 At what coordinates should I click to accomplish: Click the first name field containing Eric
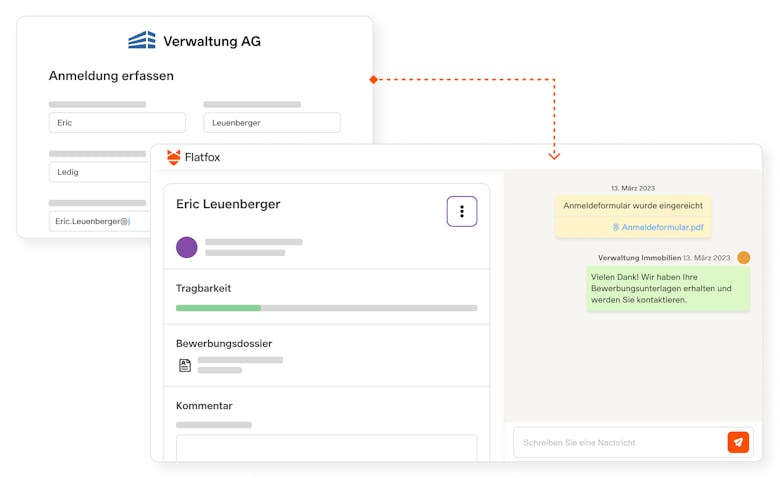117,123
